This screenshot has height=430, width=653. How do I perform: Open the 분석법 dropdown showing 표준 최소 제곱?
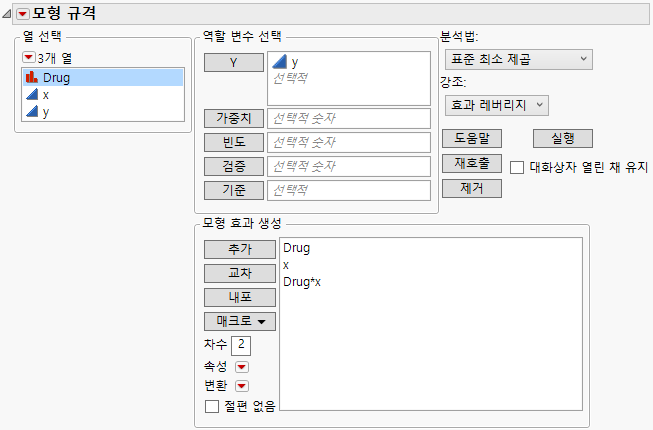tap(518, 60)
